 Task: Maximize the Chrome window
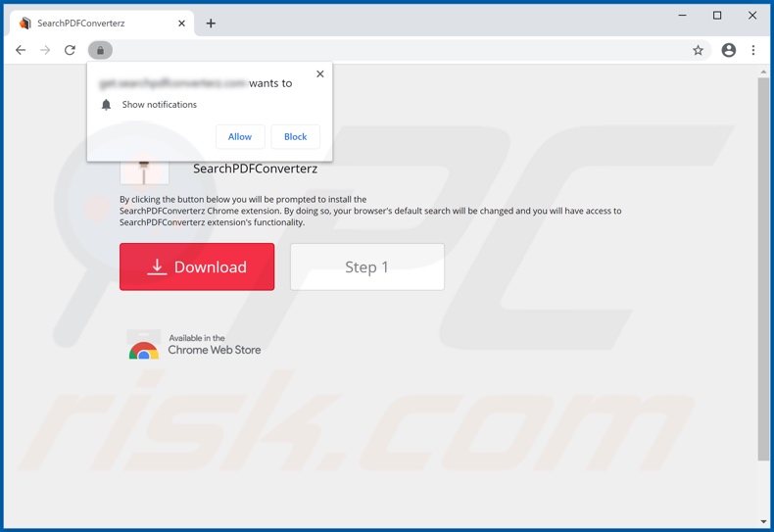[717, 16]
